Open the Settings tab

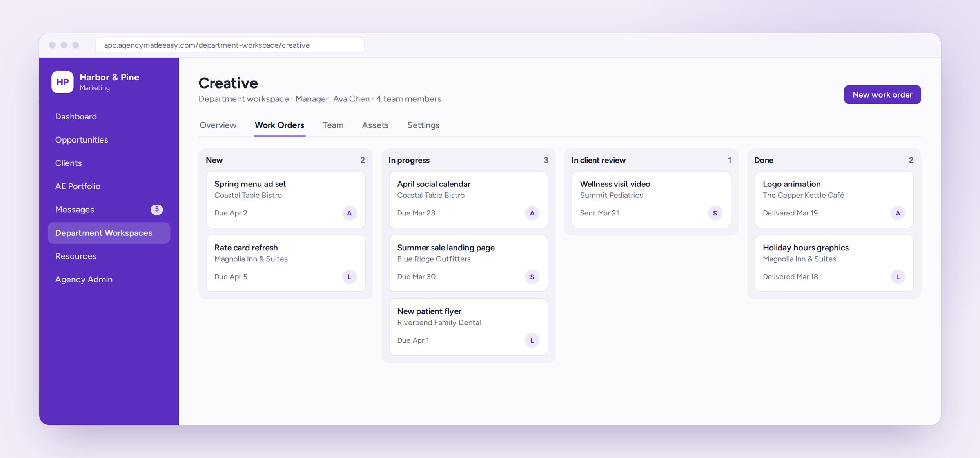[423, 125]
